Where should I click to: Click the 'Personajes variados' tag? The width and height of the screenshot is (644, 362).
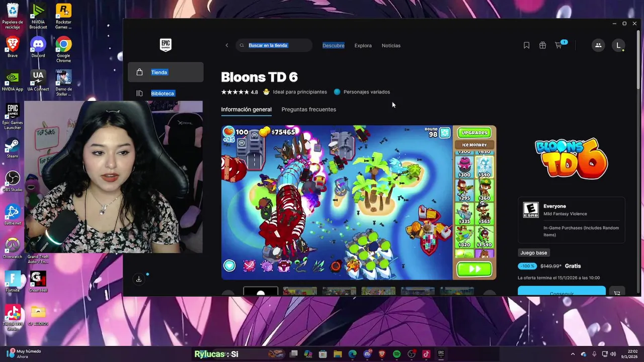(x=362, y=92)
